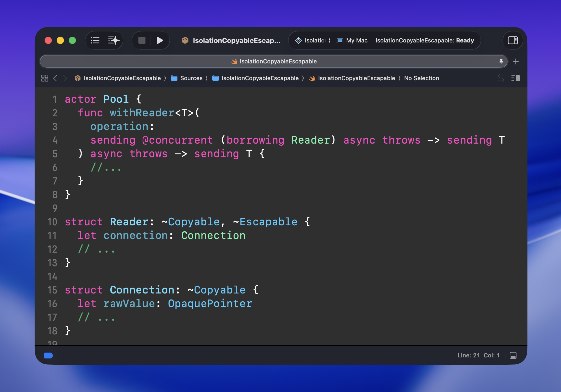Choose the My Mac run destination
This screenshot has height=392, width=561.
click(357, 40)
